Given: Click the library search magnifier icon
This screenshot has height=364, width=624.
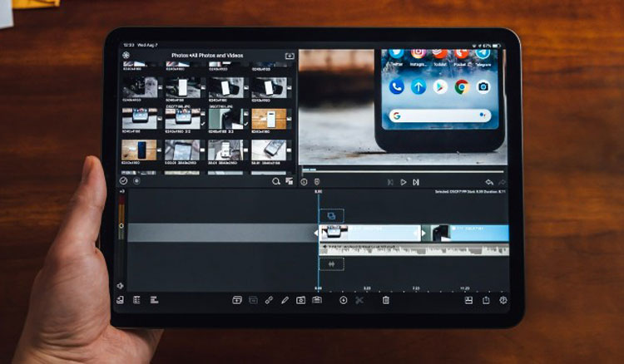Looking at the screenshot, I should (x=275, y=182).
